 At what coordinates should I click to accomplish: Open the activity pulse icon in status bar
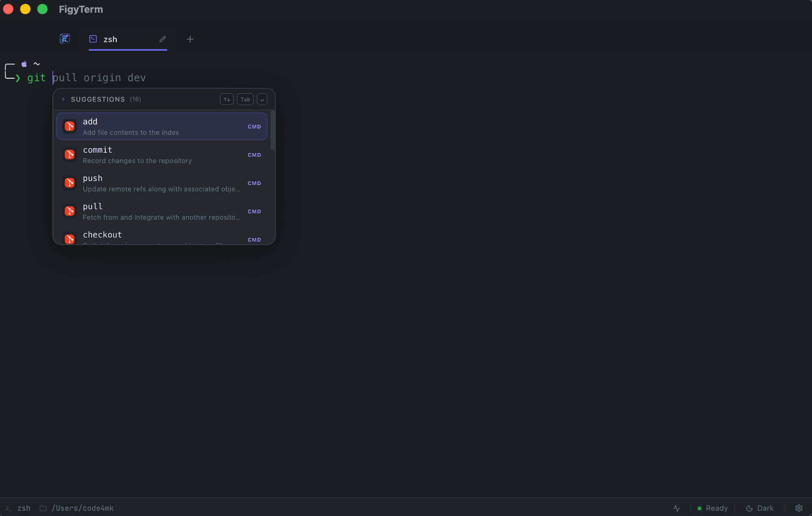(677, 508)
